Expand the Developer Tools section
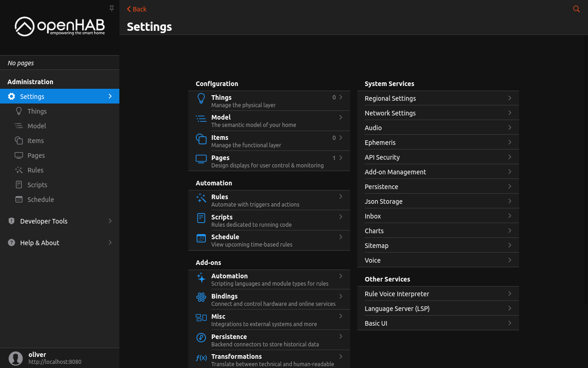This screenshot has height=368, width=588. [110, 221]
